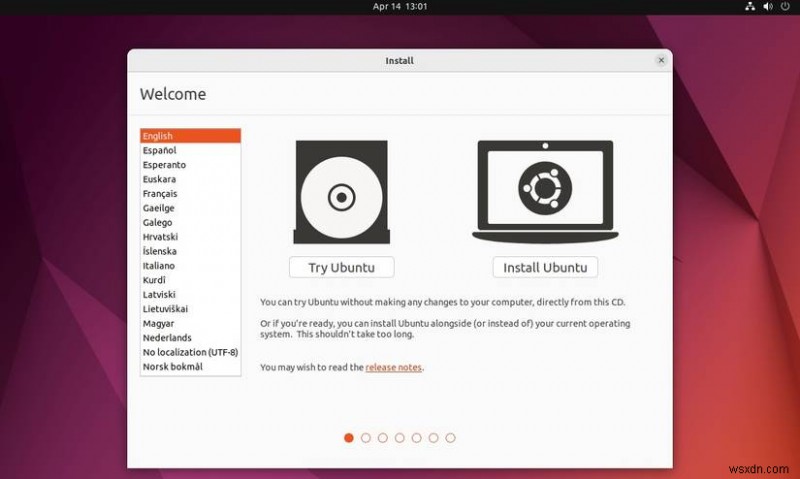
Task: Select Íslenska in the language list
Action: click(190, 251)
